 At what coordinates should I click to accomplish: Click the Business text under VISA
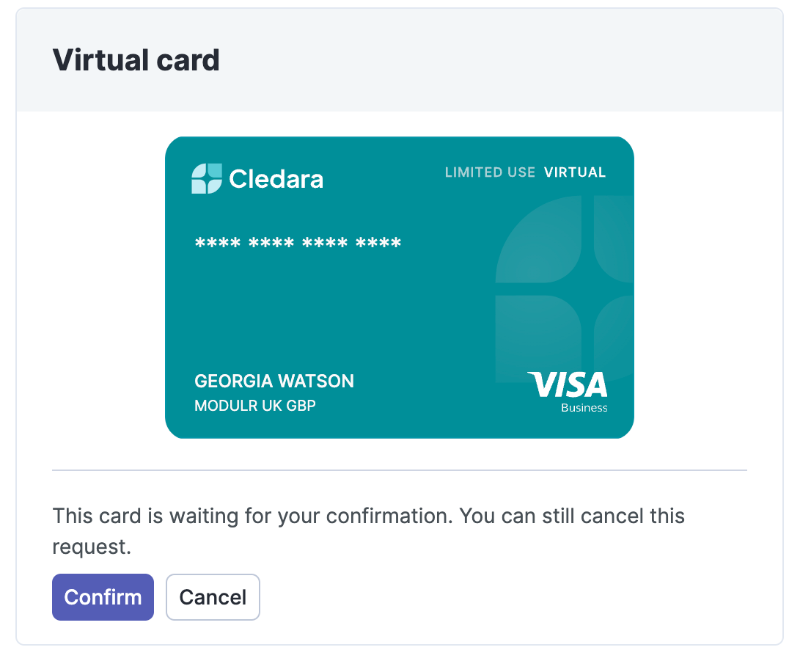pos(584,408)
